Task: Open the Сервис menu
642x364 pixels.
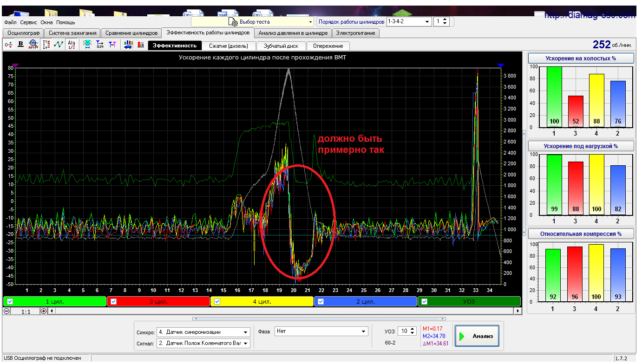Action: [29, 22]
